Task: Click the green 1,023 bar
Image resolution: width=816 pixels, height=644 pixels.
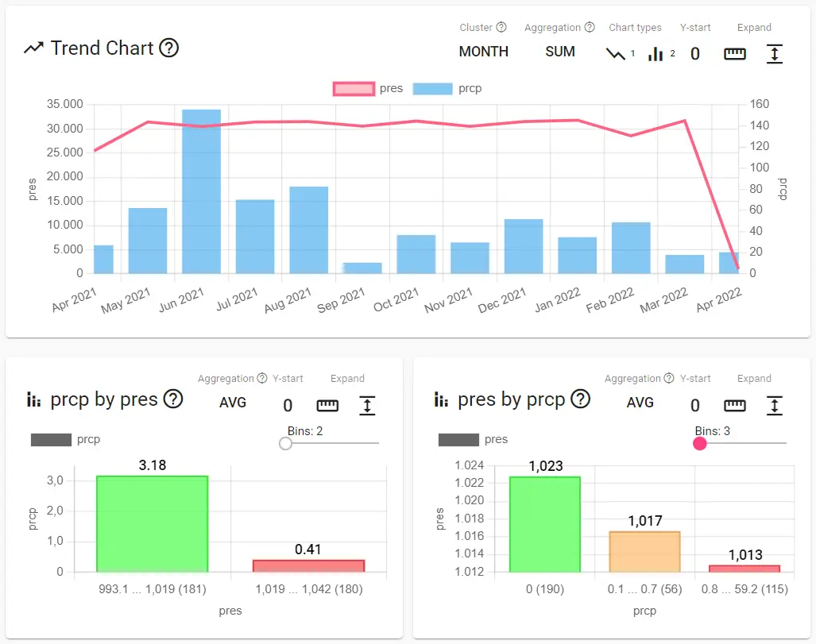Action: point(545,524)
